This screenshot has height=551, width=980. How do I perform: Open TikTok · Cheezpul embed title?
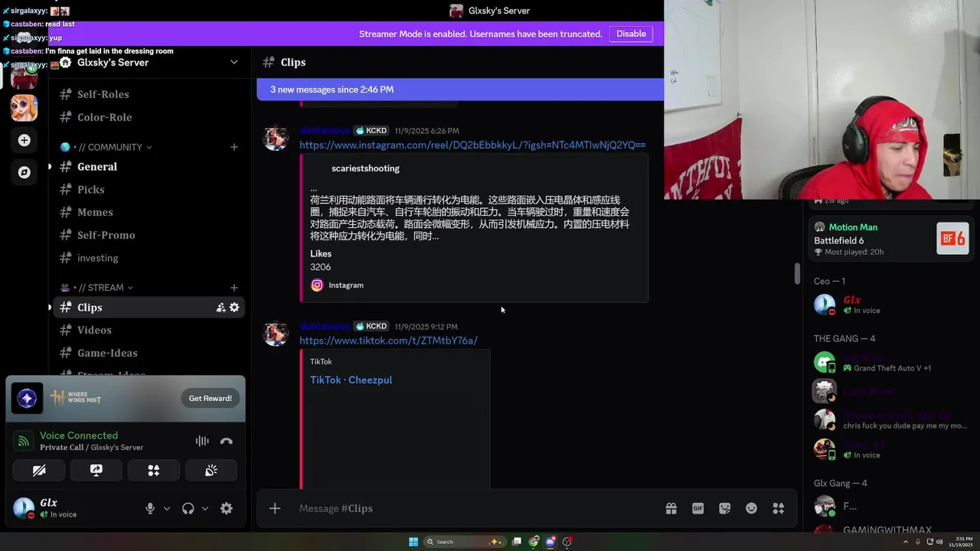pyautogui.click(x=351, y=380)
